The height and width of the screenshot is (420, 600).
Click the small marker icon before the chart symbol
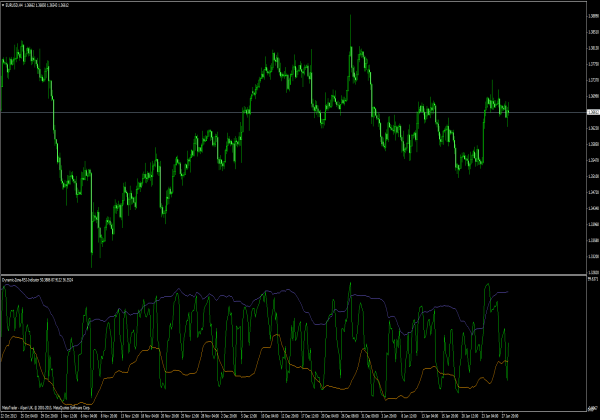coord(3,5)
